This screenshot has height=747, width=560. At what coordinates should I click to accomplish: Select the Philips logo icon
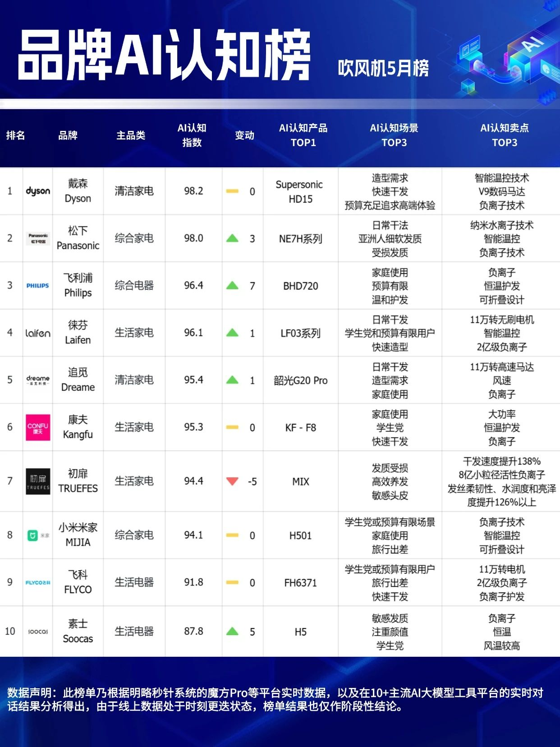38,286
